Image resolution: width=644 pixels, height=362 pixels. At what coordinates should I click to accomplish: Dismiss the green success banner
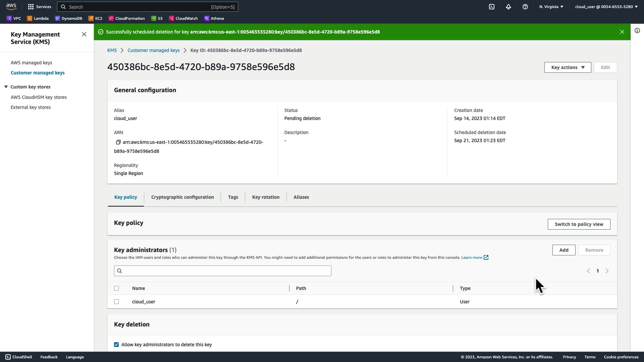(622, 32)
